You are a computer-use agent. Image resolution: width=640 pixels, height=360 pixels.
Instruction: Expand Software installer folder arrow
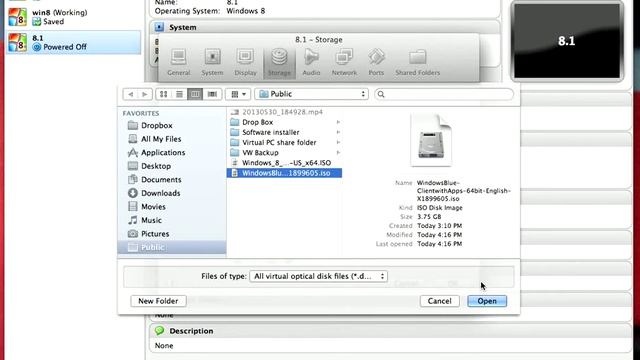338,132
